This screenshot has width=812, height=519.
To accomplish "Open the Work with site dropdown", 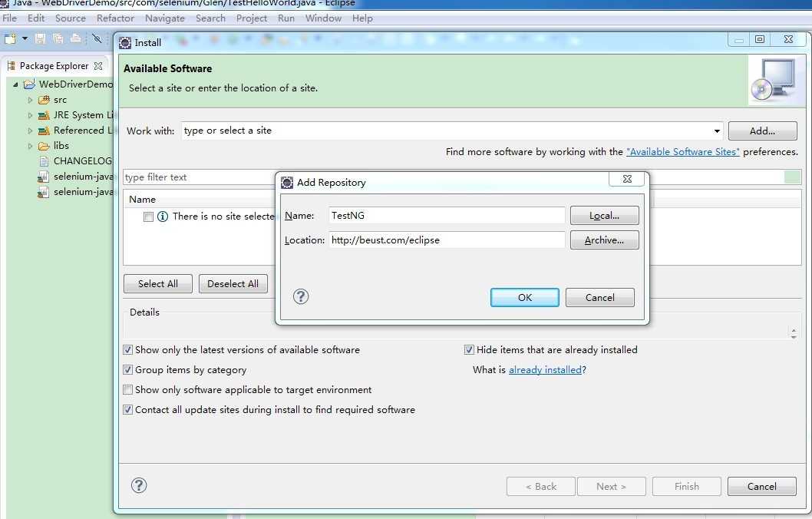I will tap(717, 131).
